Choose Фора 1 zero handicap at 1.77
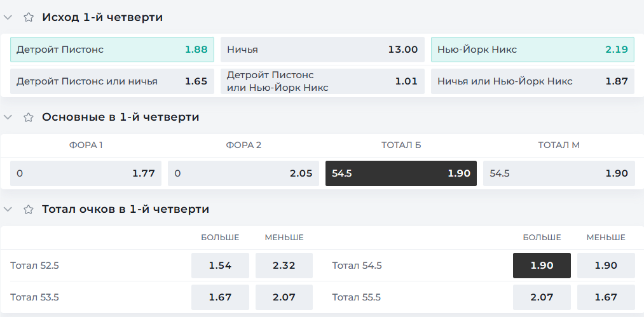Image resolution: width=644 pixels, height=317 pixels. point(86,173)
